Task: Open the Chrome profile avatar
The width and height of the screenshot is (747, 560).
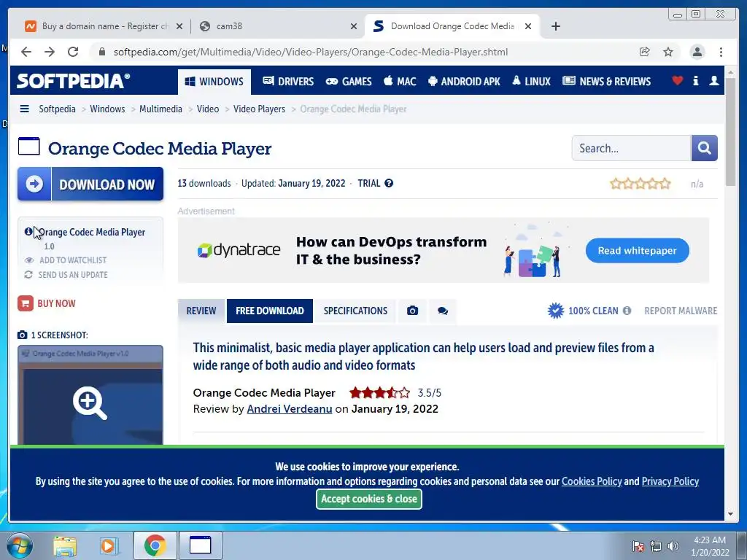Action: click(697, 52)
